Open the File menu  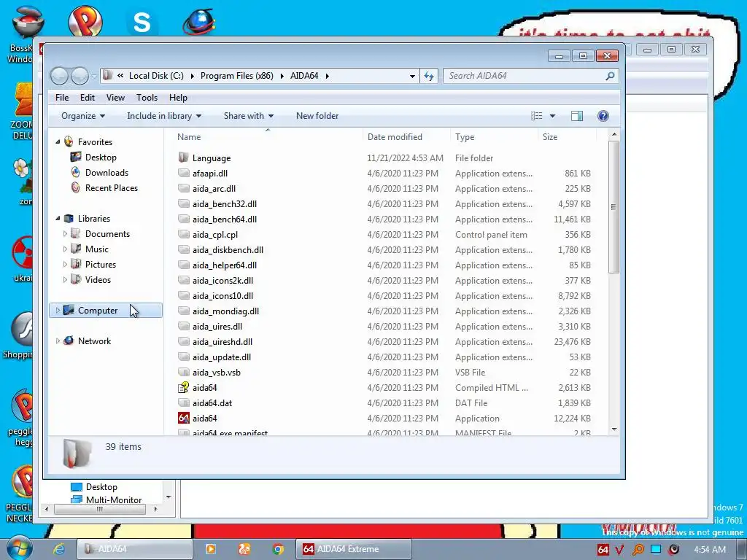[62, 97]
